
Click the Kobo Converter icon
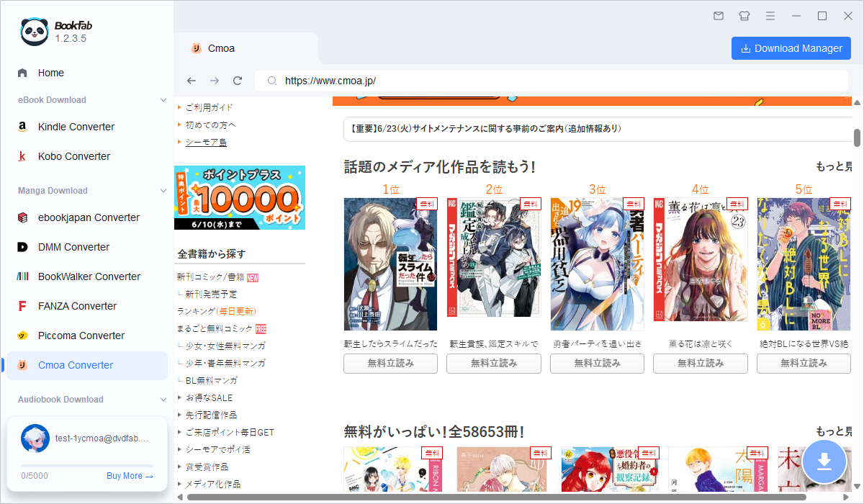coord(22,156)
